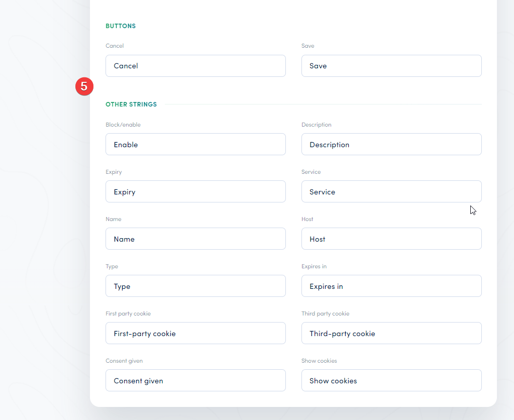Image resolution: width=514 pixels, height=420 pixels.
Task: Click the Third-party cookie text field
Action: pyautogui.click(x=391, y=333)
